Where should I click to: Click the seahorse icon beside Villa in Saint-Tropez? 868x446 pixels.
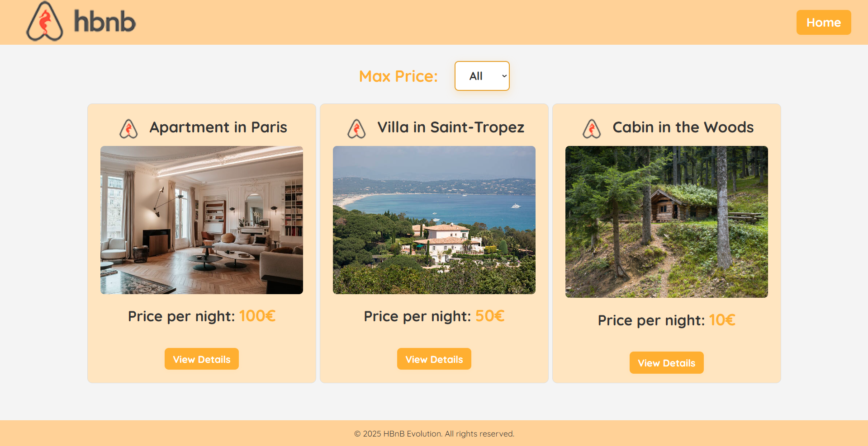[356, 129]
